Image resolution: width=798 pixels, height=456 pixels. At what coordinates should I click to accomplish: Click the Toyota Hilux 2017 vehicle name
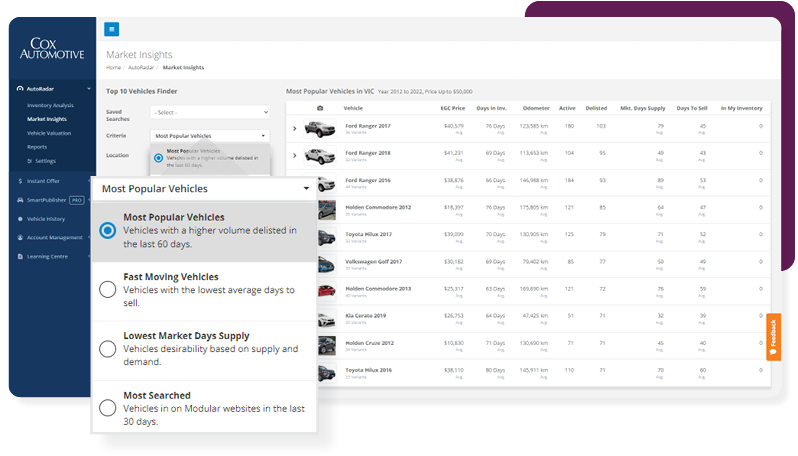point(368,234)
